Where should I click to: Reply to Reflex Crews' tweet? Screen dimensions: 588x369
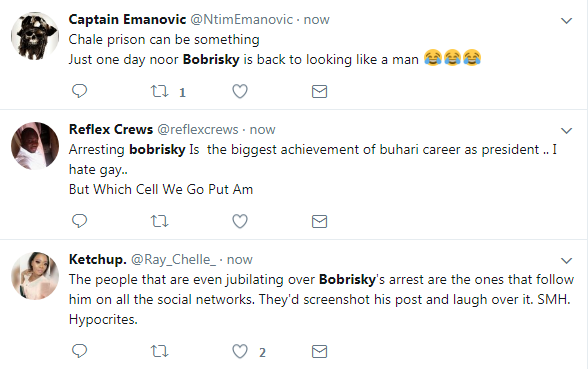(x=80, y=221)
